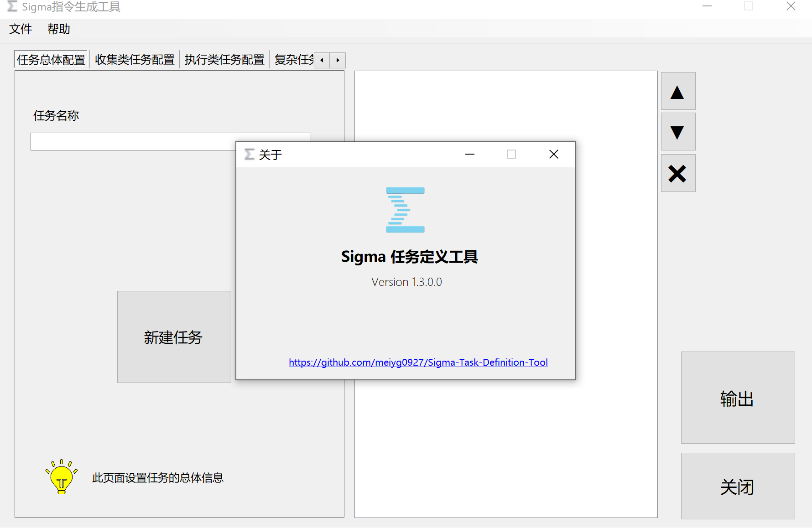This screenshot has height=528, width=812.
Task: Click the 新建任务 button
Action: (174, 337)
